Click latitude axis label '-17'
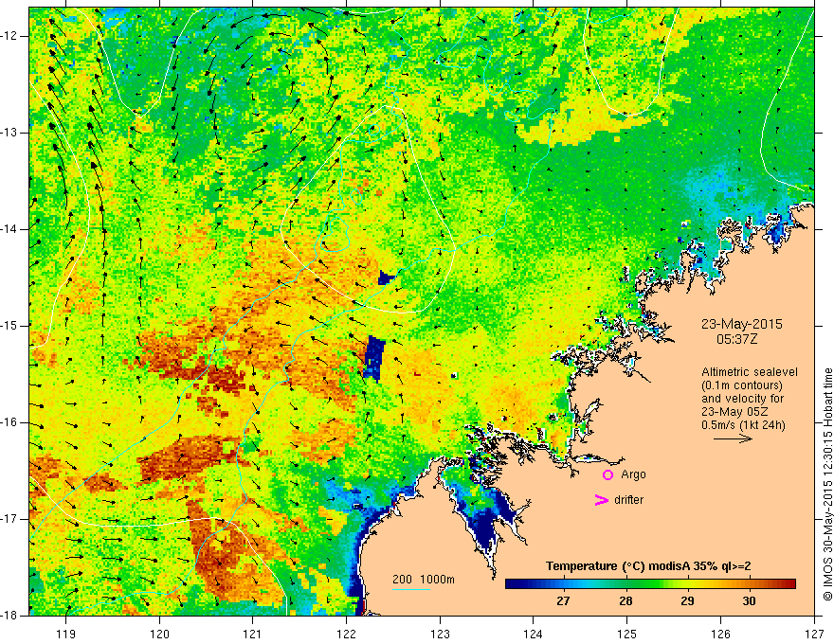This screenshot has height=644, width=834. (x=10, y=519)
